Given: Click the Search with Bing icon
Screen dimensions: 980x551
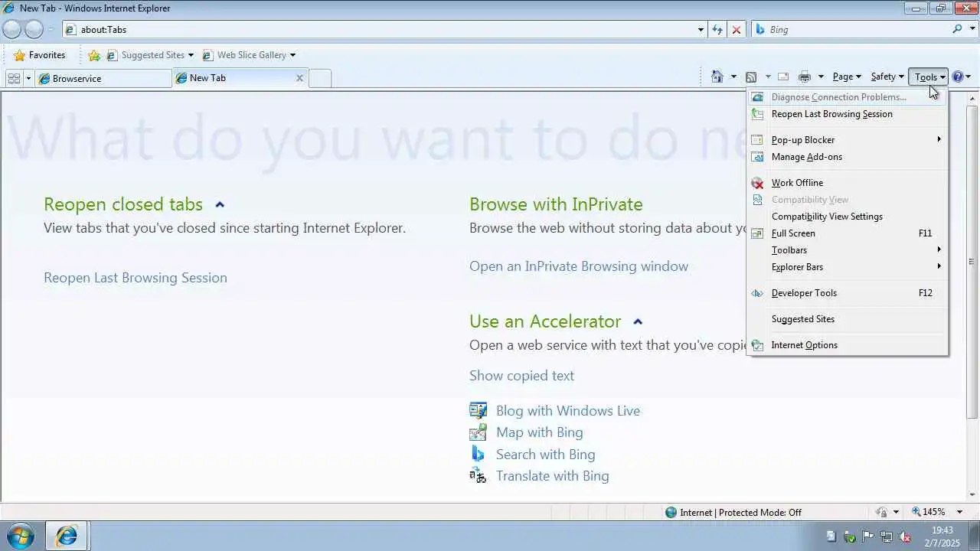Looking at the screenshot, I should click(478, 454).
